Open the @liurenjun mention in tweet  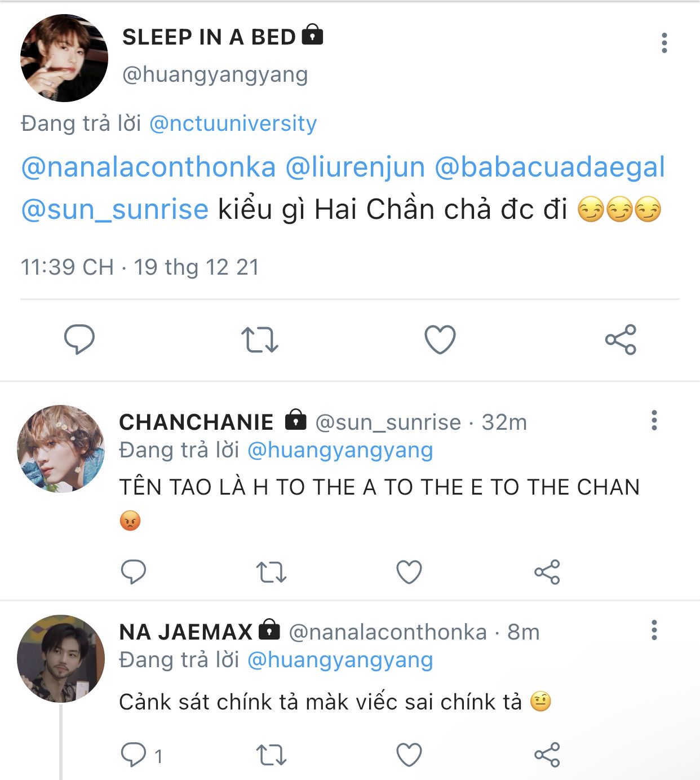(355, 168)
